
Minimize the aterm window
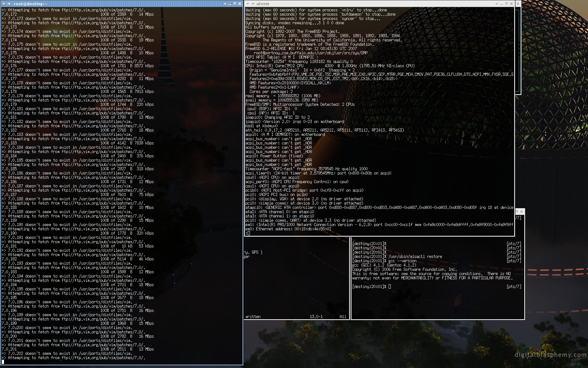coord(501,4)
